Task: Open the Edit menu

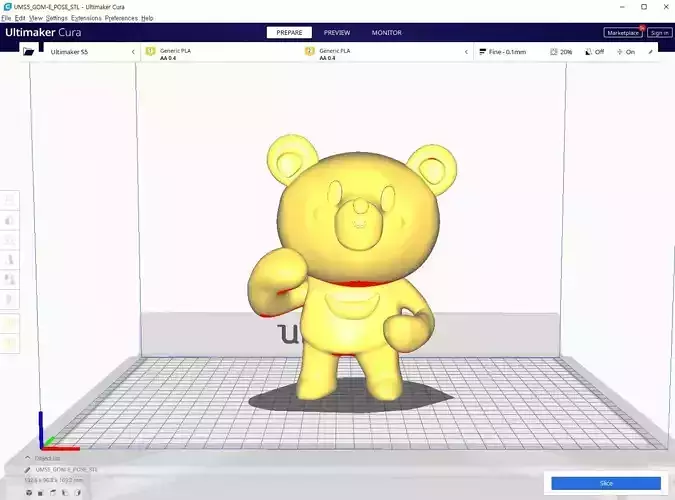Action: pyautogui.click(x=20, y=18)
